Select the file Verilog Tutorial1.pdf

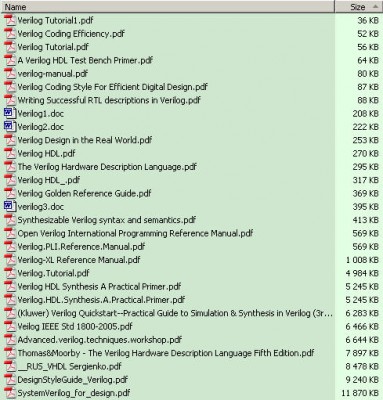(x=55, y=20)
